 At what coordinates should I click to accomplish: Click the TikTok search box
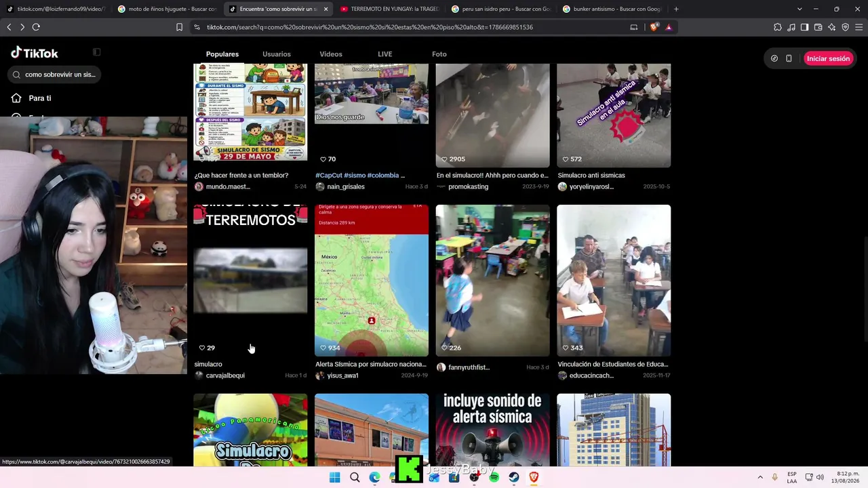click(x=54, y=75)
